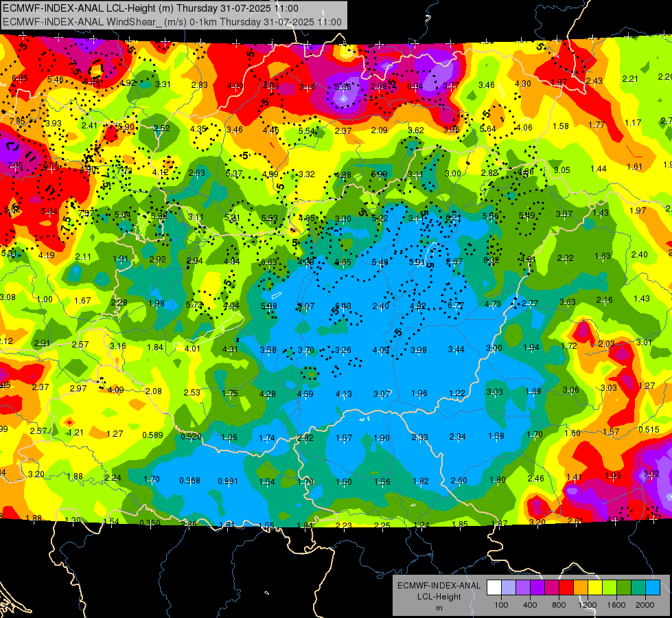Click the wind shear value 4.13
Screen dimensions: 672x618
pos(344,393)
